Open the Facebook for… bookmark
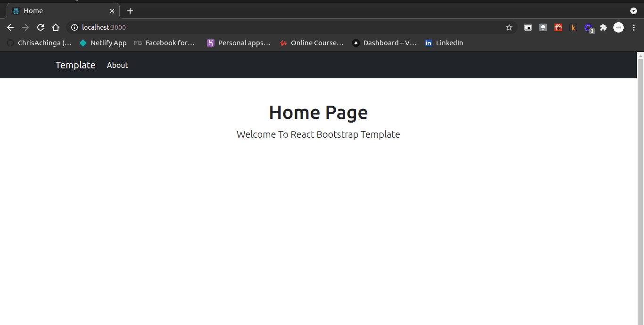 tap(165, 43)
